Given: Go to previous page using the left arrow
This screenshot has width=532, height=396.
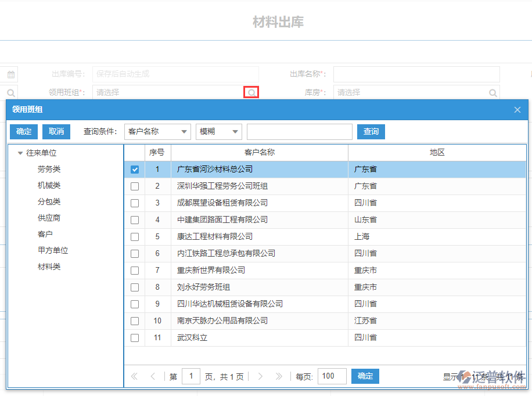Looking at the screenshot, I should pyautogui.click(x=153, y=376).
